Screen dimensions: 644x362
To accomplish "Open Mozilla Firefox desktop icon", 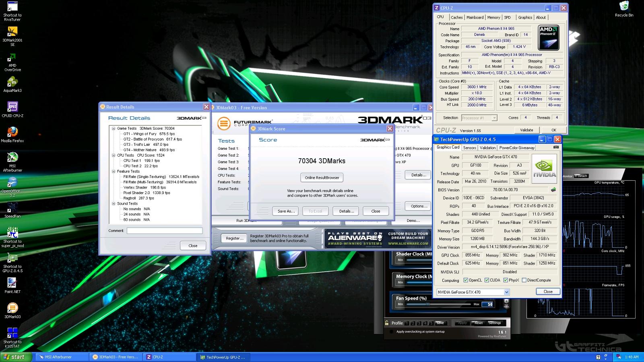I will [x=12, y=135].
